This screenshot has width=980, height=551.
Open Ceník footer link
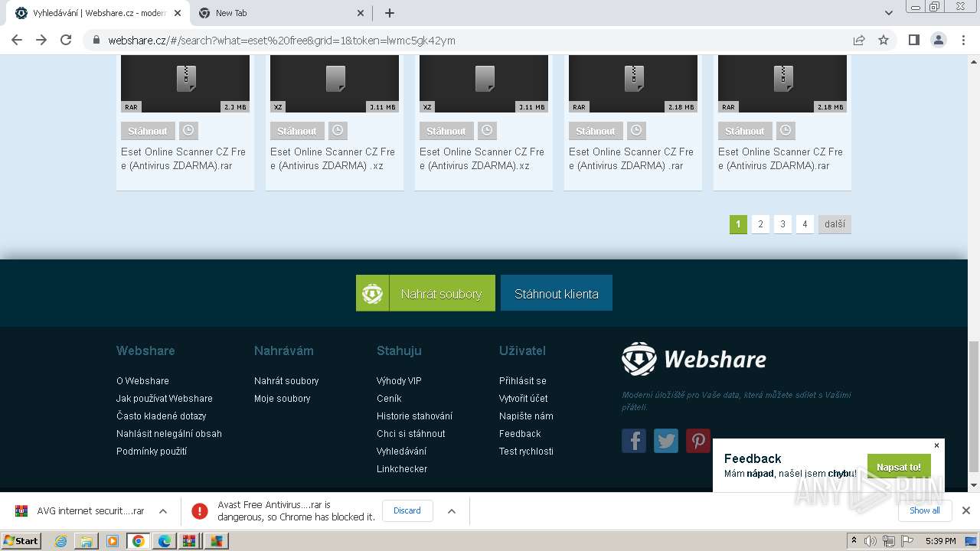pyautogui.click(x=389, y=398)
